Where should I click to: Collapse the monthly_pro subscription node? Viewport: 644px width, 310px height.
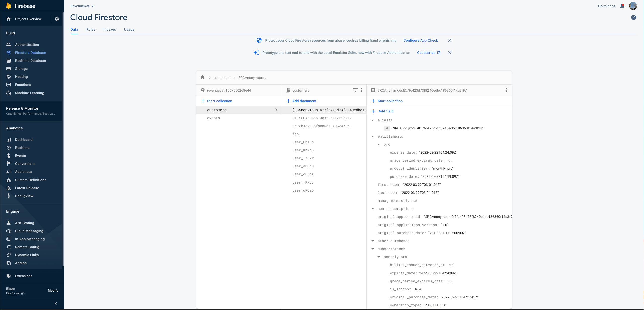point(379,257)
